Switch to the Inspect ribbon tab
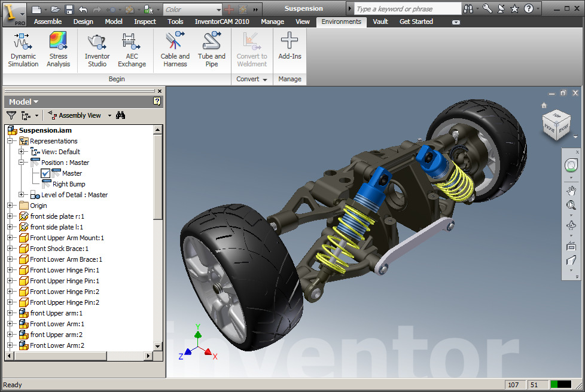The image size is (585, 392). point(145,22)
